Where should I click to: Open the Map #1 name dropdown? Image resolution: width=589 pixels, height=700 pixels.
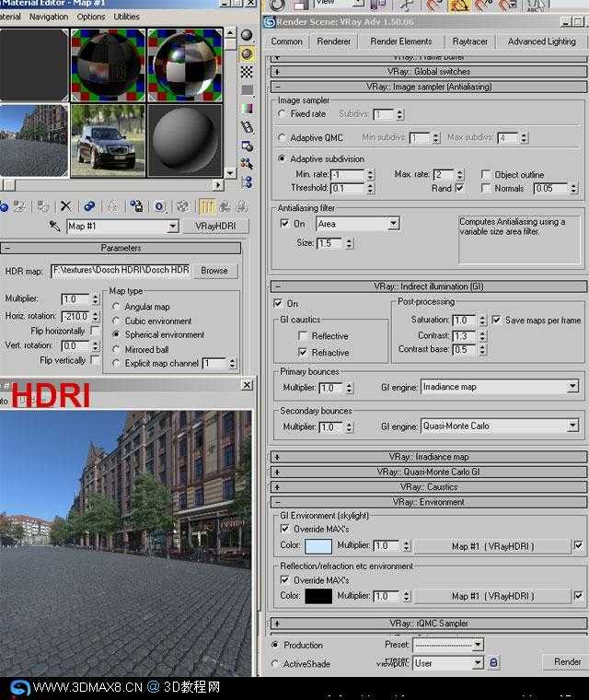tap(173, 227)
